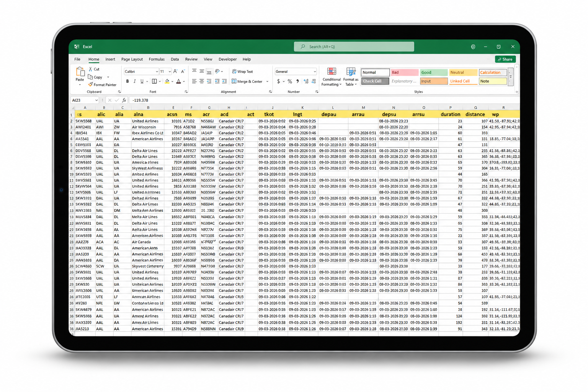The width and height of the screenshot is (588, 392).
Task: Apply the Good cell style
Action: (x=434, y=72)
